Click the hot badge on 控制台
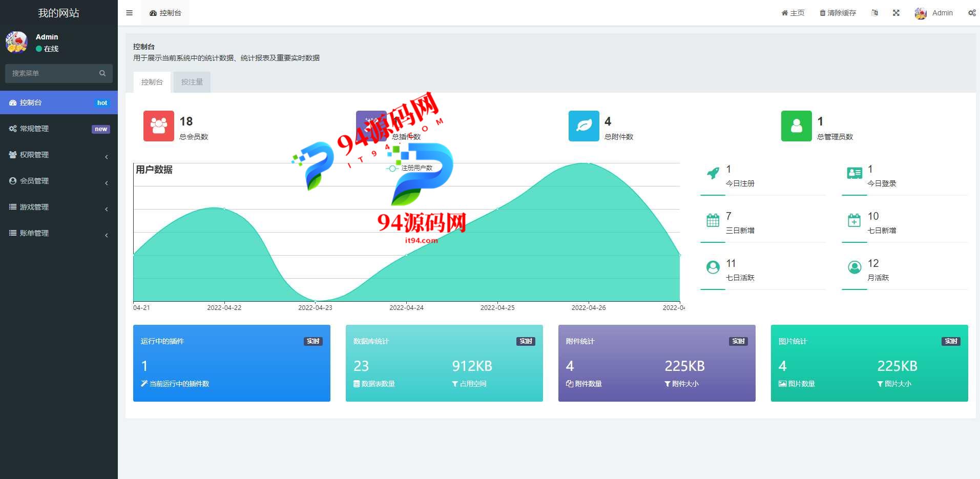Screen dimensions: 980x479 coord(102,103)
